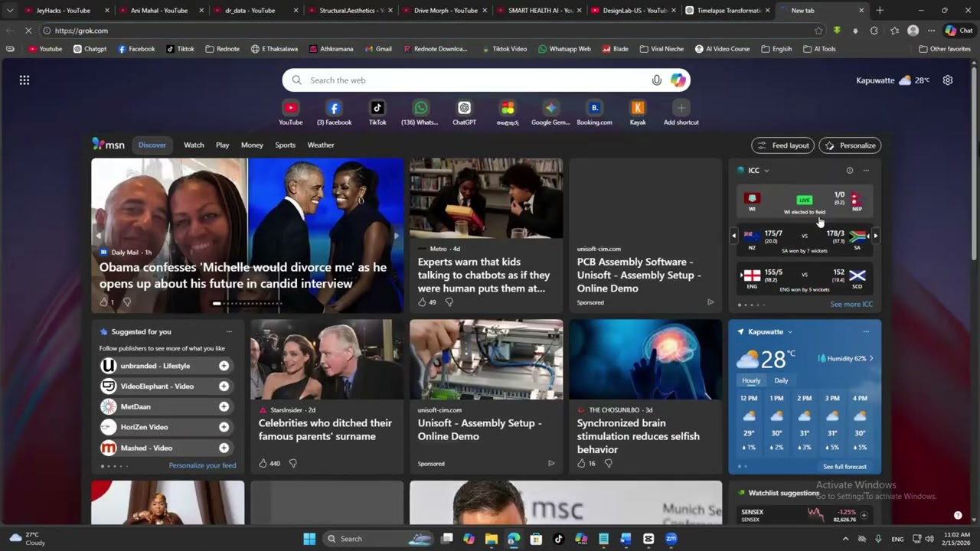
Task: Open the apps grid launcher icon
Action: coord(24,80)
